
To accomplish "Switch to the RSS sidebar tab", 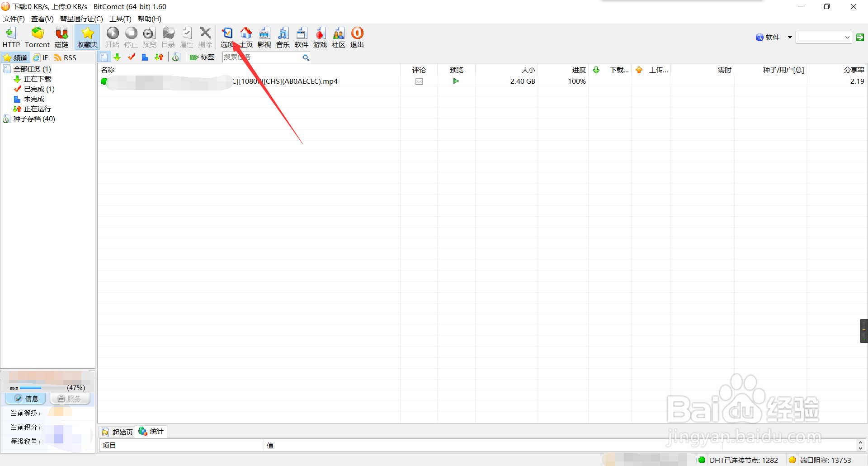I will (66, 57).
